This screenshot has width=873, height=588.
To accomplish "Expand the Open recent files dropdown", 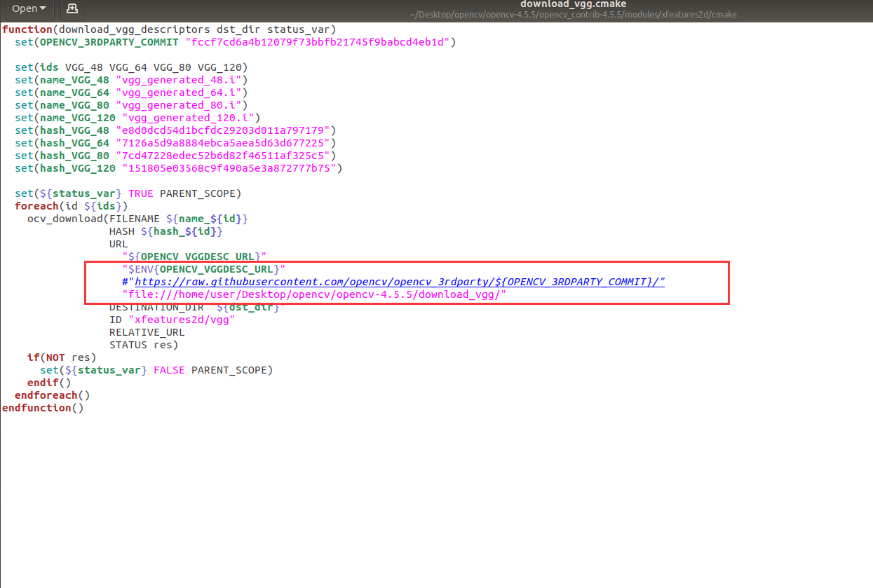I will (x=29, y=9).
